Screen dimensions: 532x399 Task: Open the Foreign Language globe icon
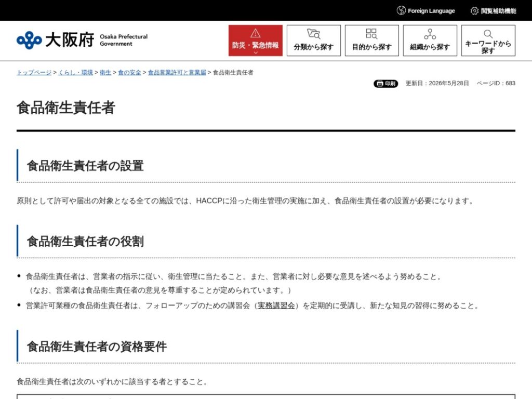[x=401, y=10]
